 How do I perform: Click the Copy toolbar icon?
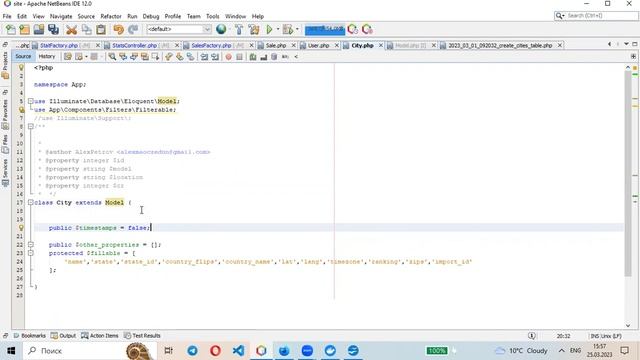point(87,29)
